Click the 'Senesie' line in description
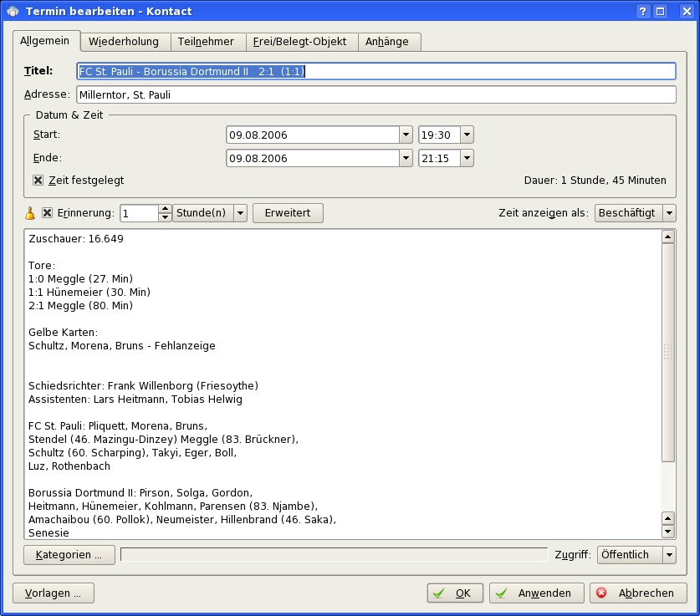700x616 pixels. tap(49, 533)
